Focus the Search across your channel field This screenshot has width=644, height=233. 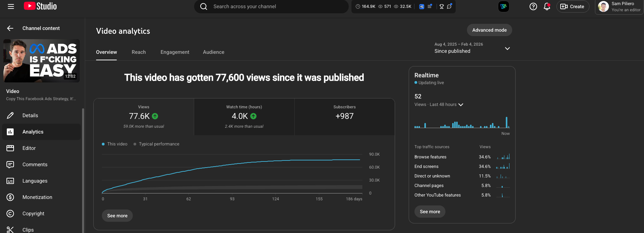pyautogui.click(x=271, y=6)
